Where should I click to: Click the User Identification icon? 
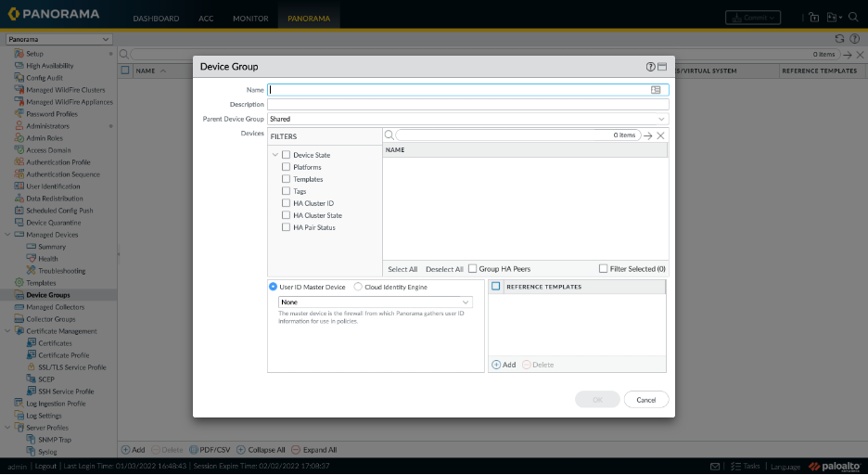19,186
